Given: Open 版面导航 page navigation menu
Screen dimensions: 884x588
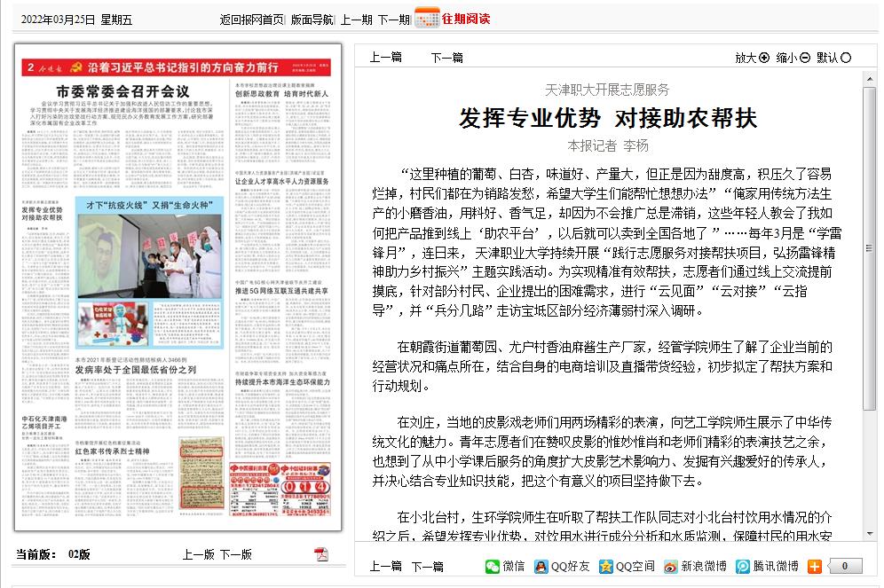Looking at the screenshot, I should pos(313,20).
